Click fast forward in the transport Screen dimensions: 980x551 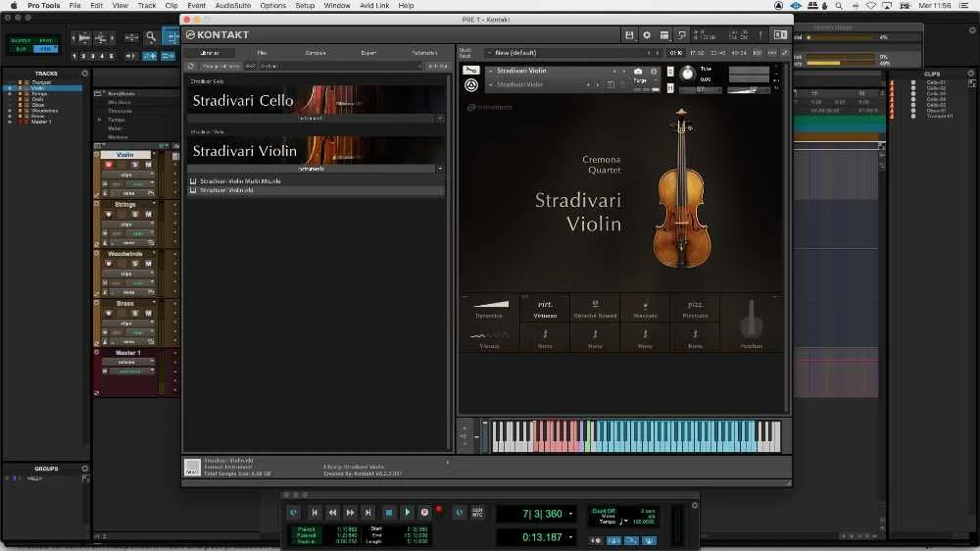point(351,512)
